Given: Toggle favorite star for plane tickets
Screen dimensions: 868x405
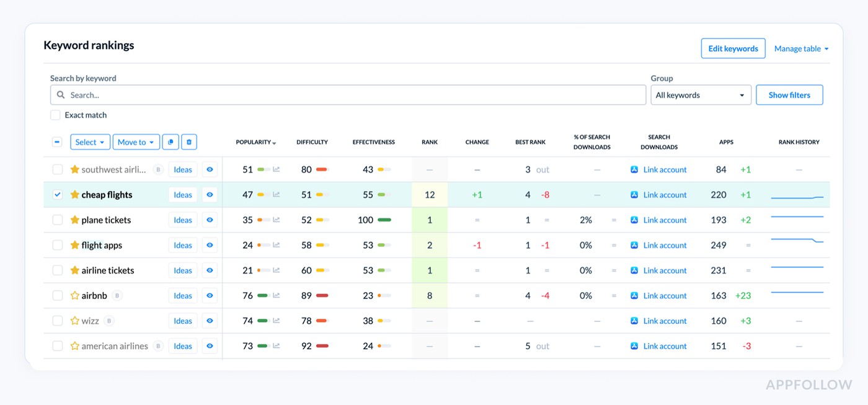Looking at the screenshot, I should tap(75, 220).
